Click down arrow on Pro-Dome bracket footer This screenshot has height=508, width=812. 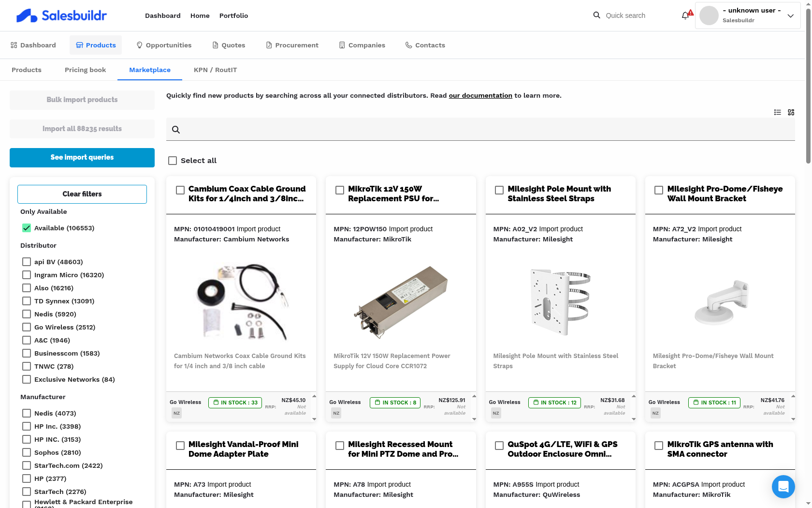[793, 419]
